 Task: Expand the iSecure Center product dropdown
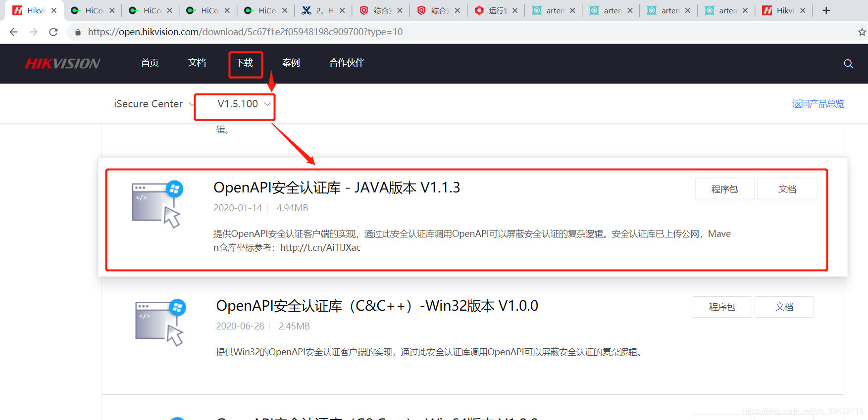[x=154, y=104]
